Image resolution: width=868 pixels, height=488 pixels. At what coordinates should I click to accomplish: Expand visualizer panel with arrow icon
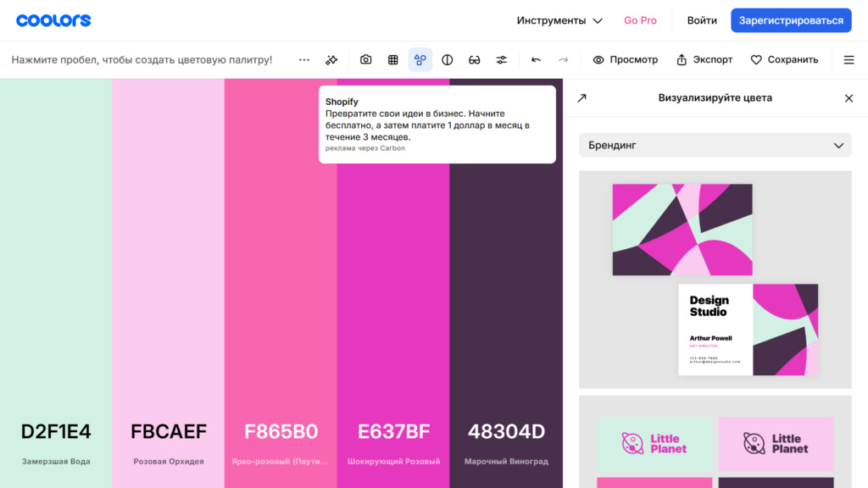[581, 98]
